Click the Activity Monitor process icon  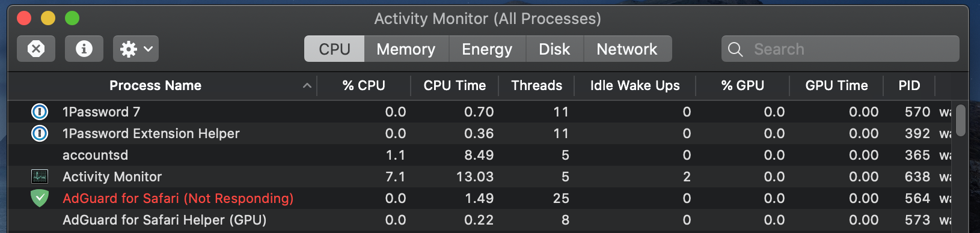(40, 177)
